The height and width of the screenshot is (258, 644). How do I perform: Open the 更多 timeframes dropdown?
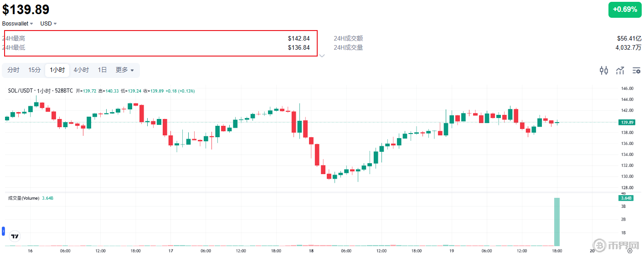124,70
